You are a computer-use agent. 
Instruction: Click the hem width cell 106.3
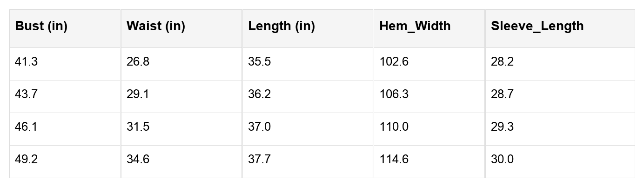pyautogui.click(x=394, y=94)
